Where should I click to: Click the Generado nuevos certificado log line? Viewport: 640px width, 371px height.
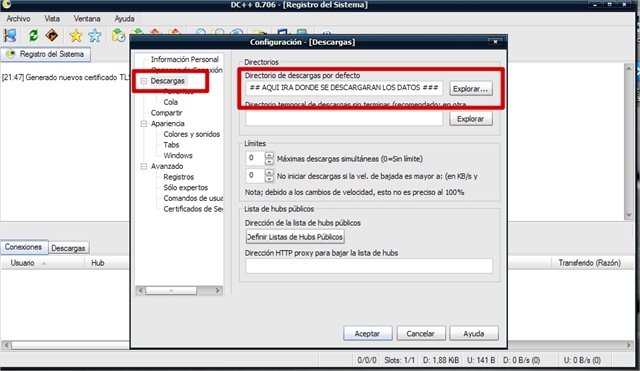click(65, 78)
